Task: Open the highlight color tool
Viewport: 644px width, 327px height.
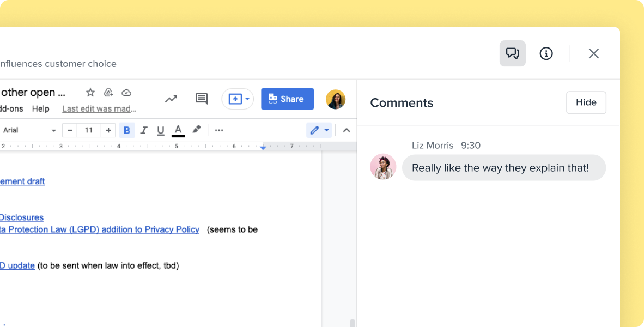Action: [196, 129]
